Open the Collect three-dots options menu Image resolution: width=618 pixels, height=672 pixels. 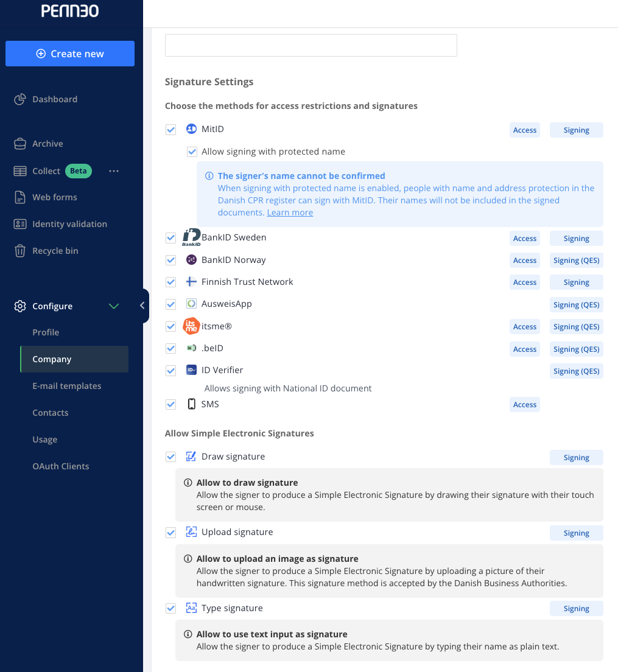114,171
